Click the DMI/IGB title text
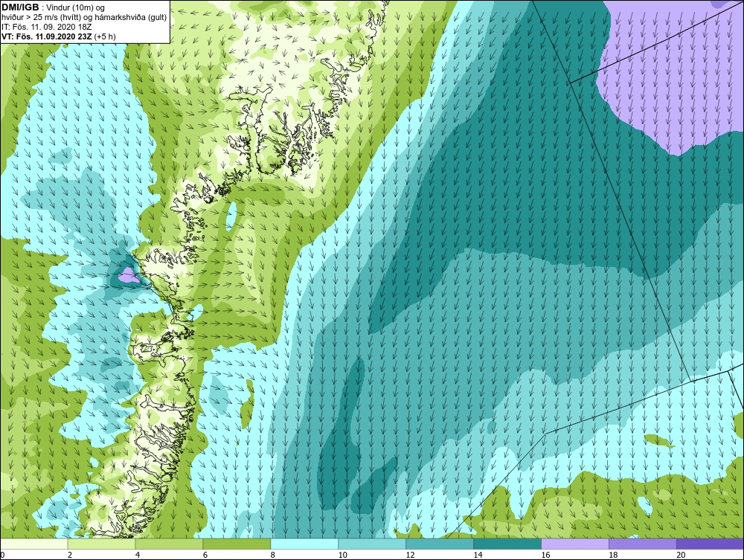The image size is (744, 560). (20, 7)
